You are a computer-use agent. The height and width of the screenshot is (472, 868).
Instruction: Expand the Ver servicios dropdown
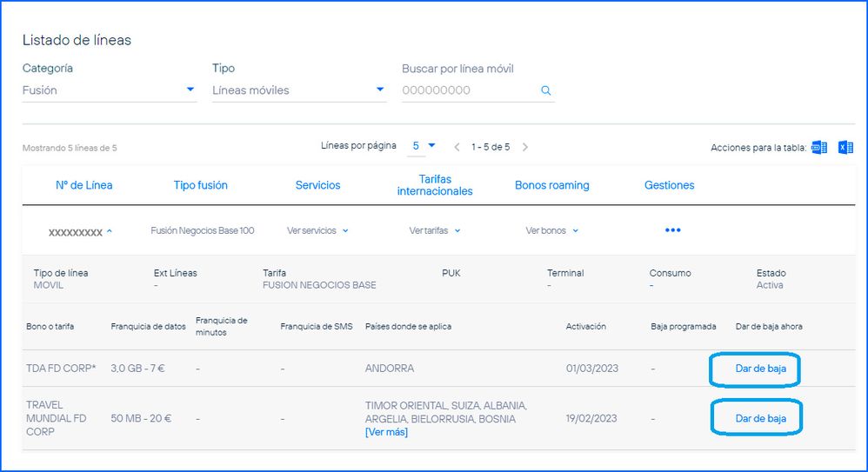317,230
